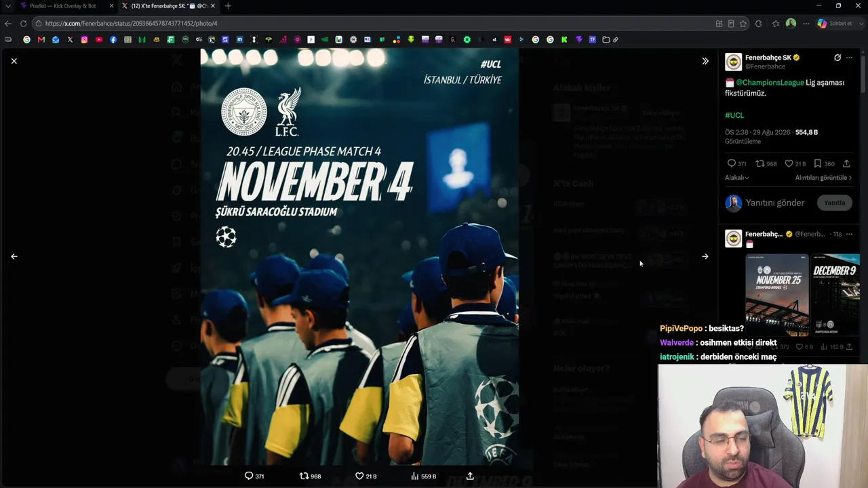Open the #UCL hashtag link

pos(734,115)
